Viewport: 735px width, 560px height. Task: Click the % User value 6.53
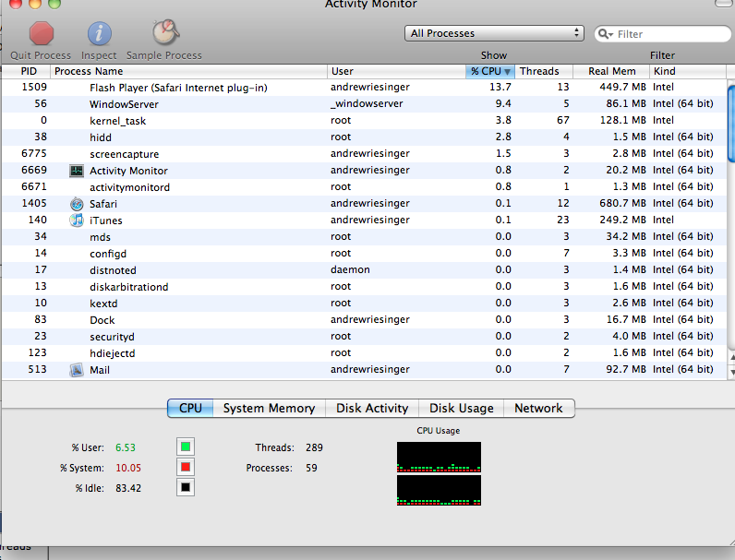[x=126, y=447]
